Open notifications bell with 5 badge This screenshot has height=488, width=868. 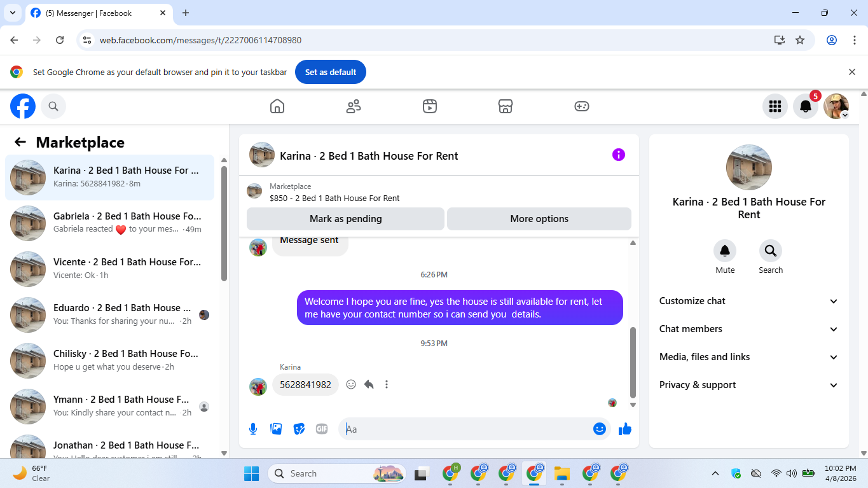coord(806,106)
